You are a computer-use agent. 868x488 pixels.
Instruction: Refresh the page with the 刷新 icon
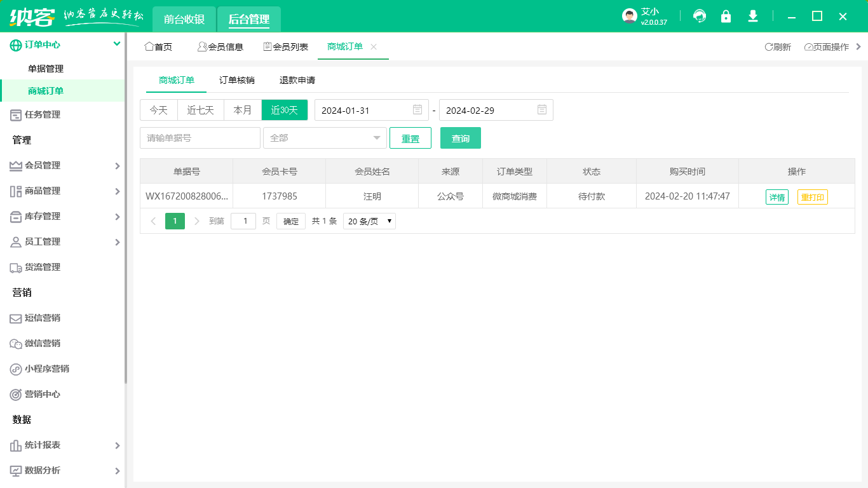point(778,46)
